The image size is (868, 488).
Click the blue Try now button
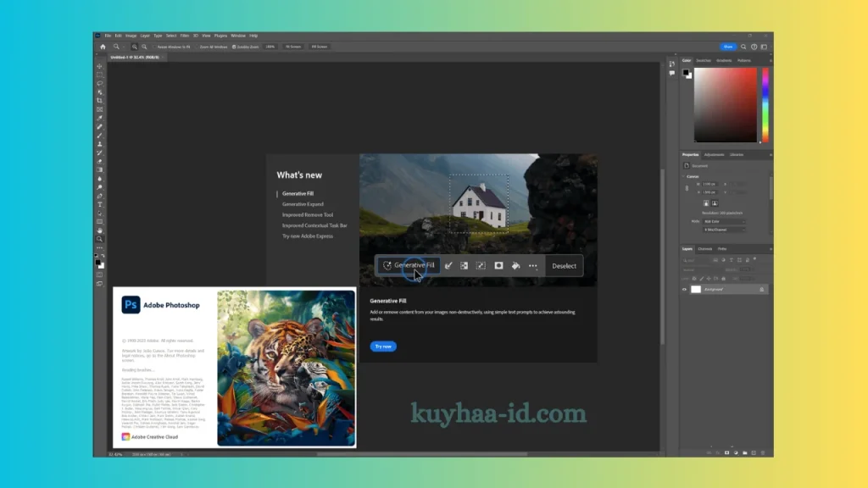[383, 347]
